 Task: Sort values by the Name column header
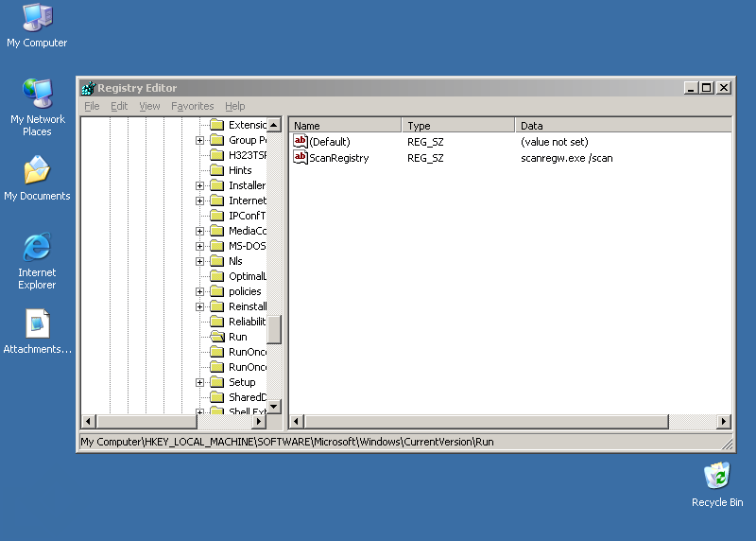(x=345, y=125)
